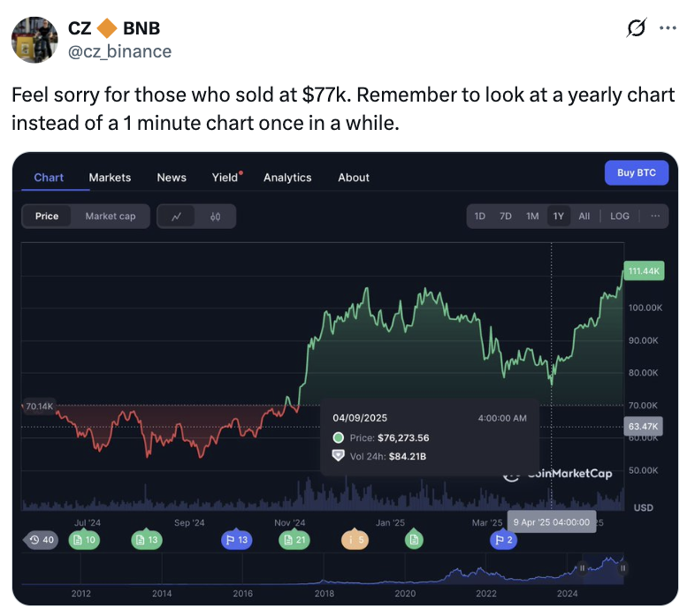Viewport: 687px width, 616px height.
Task: Click CZ's profile avatar picture
Action: (34, 40)
